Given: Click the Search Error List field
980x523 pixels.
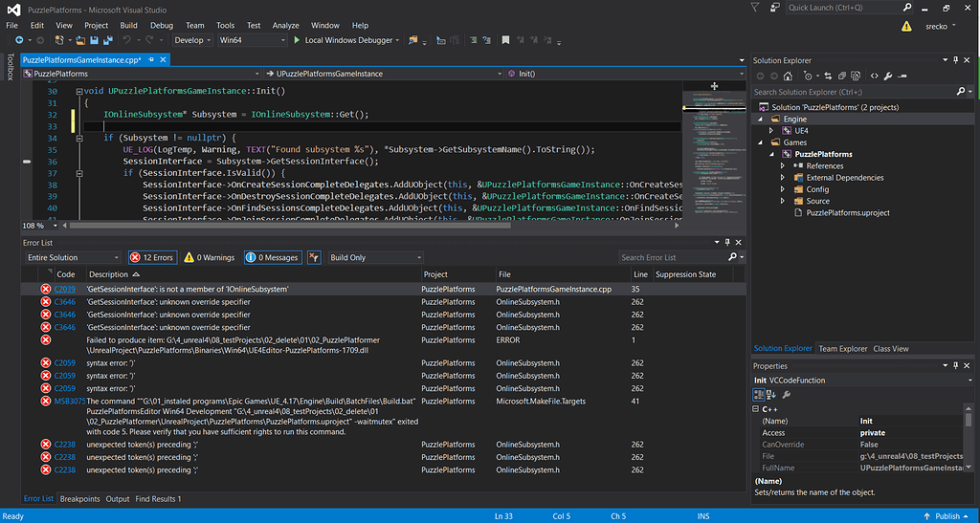Looking at the screenshot, I should pyautogui.click(x=672, y=257).
